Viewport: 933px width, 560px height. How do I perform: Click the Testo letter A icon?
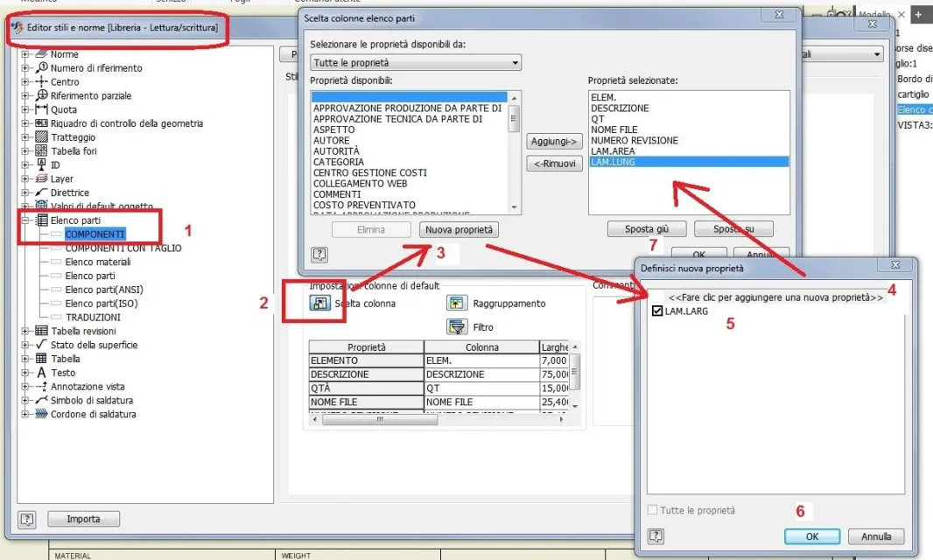42,373
